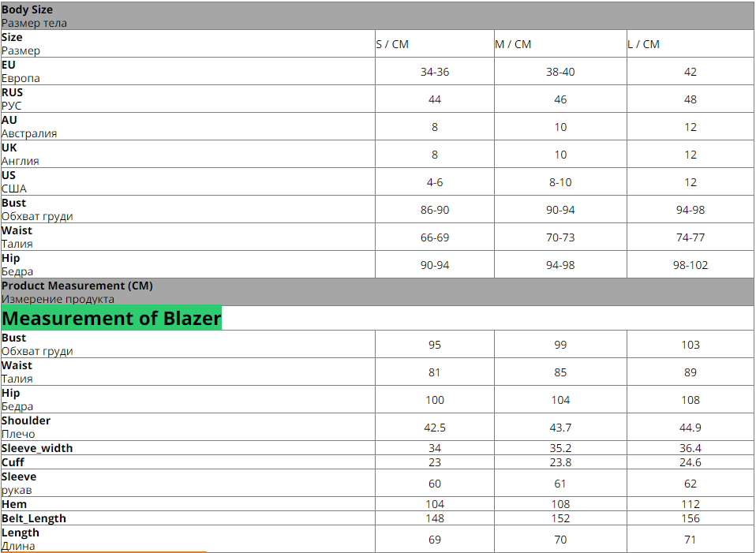Select length '69' cell
This screenshot has width=756, height=553.
click(x=435, y=539)
